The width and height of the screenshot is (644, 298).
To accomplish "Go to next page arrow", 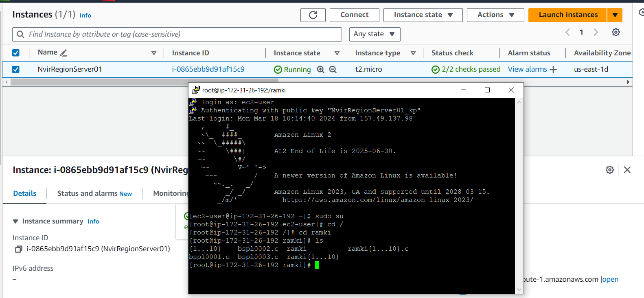I will pos(596,32).
